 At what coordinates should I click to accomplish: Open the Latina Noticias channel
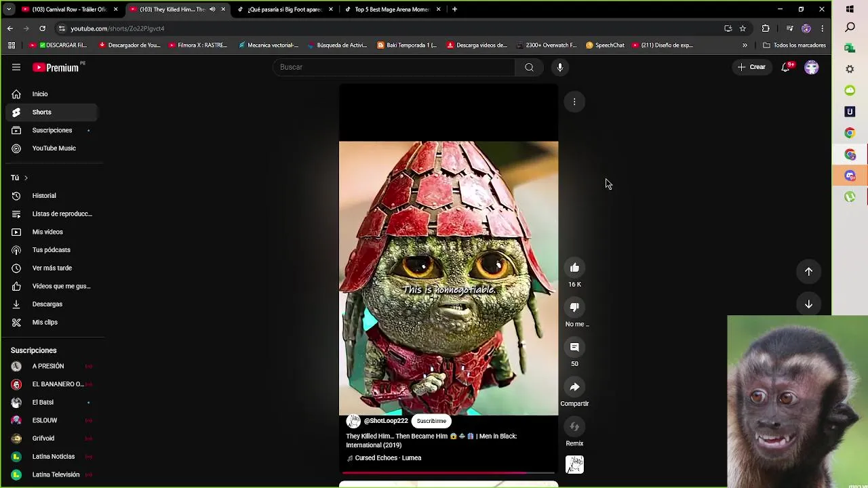52,457
